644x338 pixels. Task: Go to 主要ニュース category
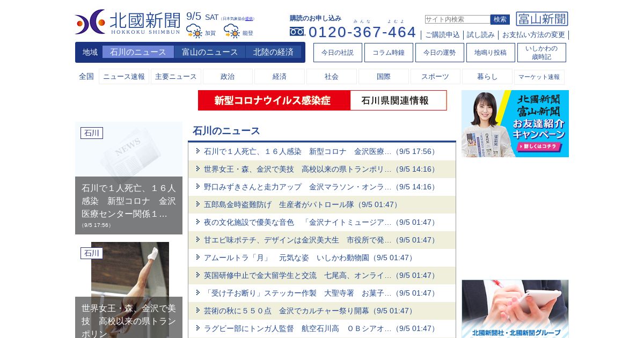pos(176,77)
